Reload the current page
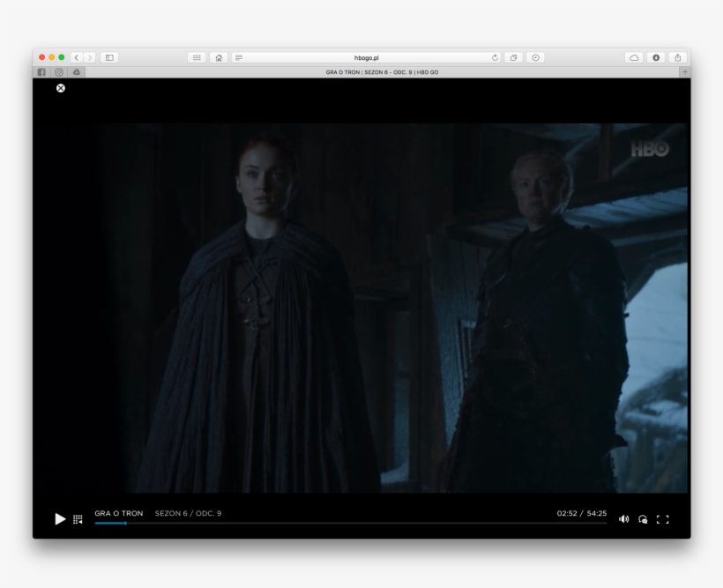 click(x=495, y=57)
